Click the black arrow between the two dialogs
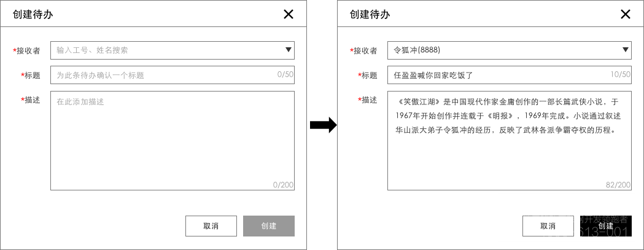The image size is (644, 250). [x=323, y=125]
